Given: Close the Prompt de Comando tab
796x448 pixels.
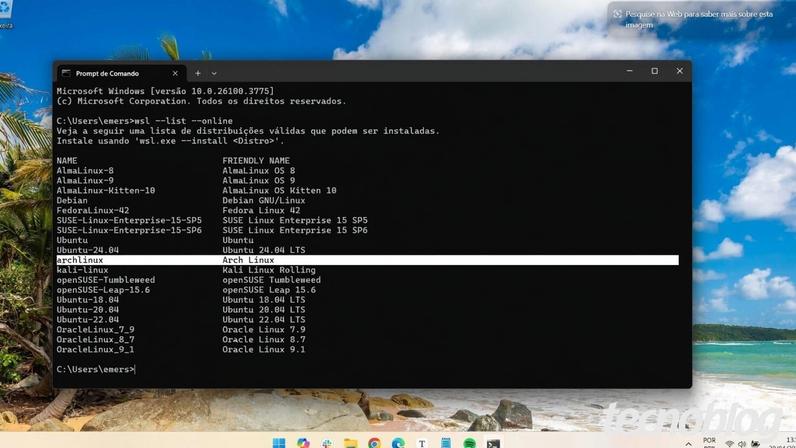Looking at the screenshot, I should coord(175,73).
